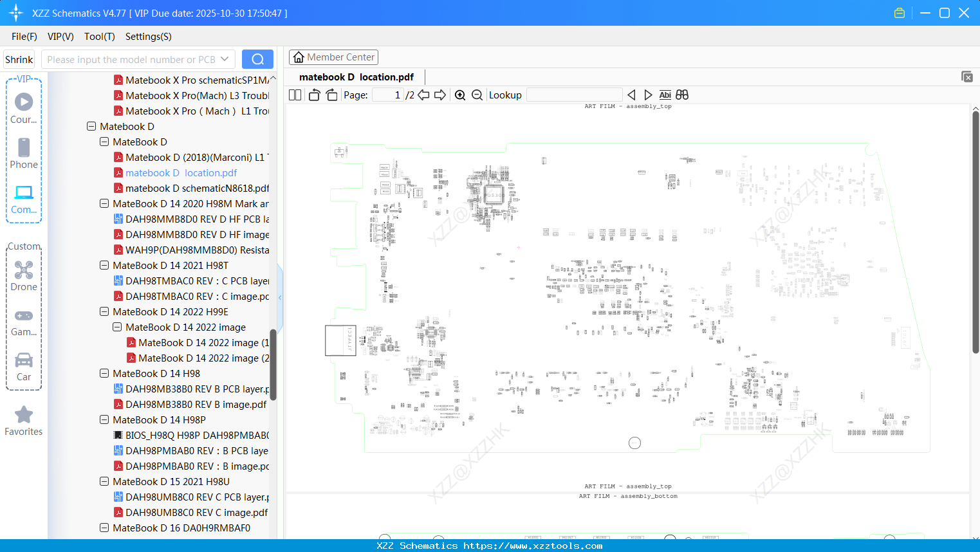
Task: Click the yellow VIP bag icon in title bar
Action: 900,13
